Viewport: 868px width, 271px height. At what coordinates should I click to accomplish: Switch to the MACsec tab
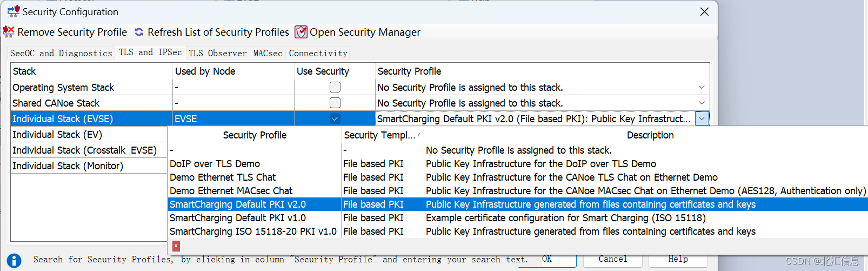pos(268,53)
